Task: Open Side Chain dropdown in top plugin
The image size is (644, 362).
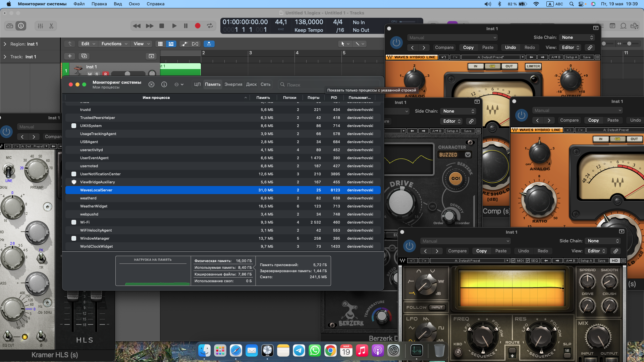Action: (x=578, y=38)
